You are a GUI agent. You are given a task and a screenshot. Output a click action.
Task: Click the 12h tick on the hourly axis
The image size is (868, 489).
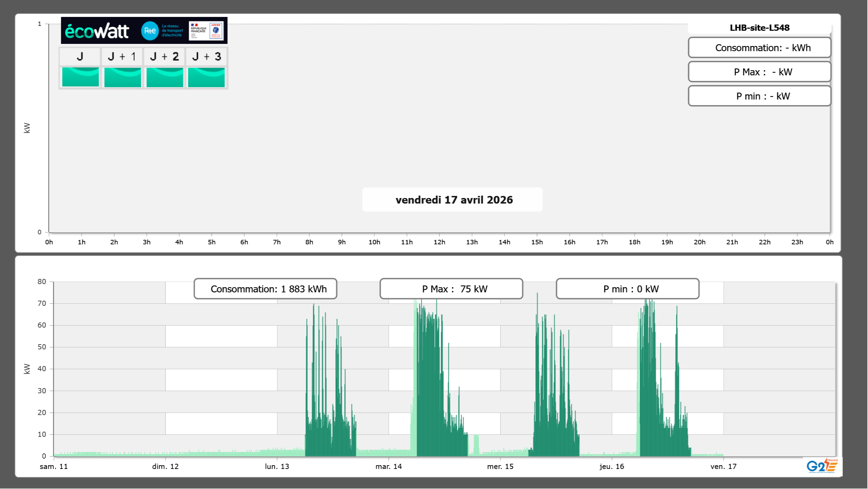439,242
